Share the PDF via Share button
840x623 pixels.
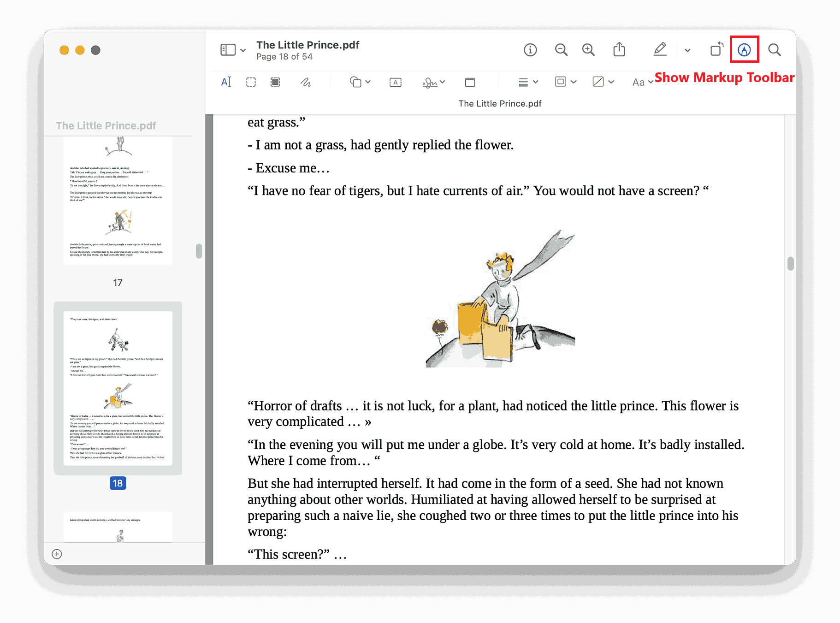620,49
